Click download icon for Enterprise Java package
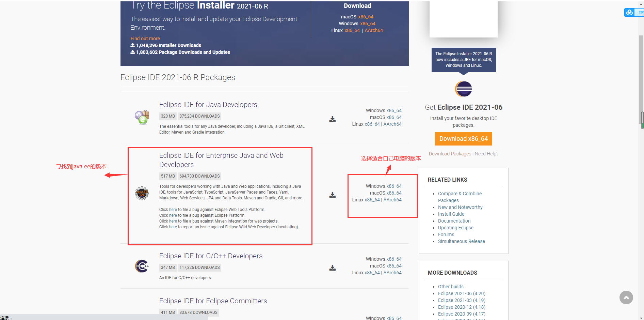 tap(333, 195)
